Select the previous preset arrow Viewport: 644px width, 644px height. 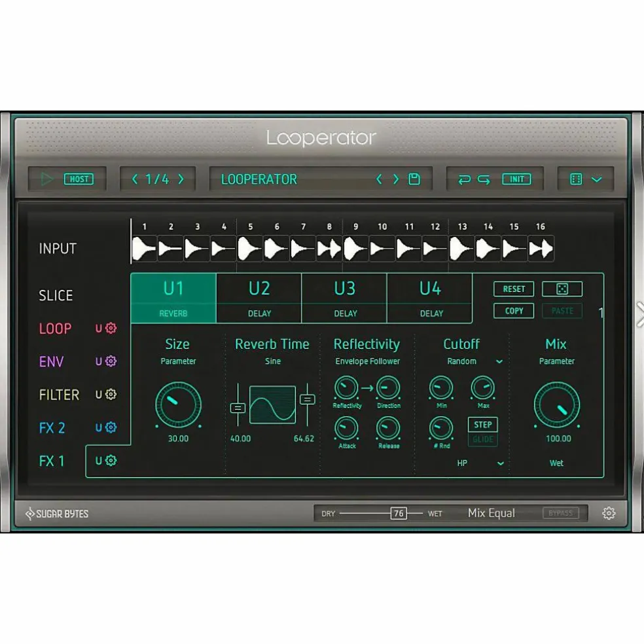(379, 179)
